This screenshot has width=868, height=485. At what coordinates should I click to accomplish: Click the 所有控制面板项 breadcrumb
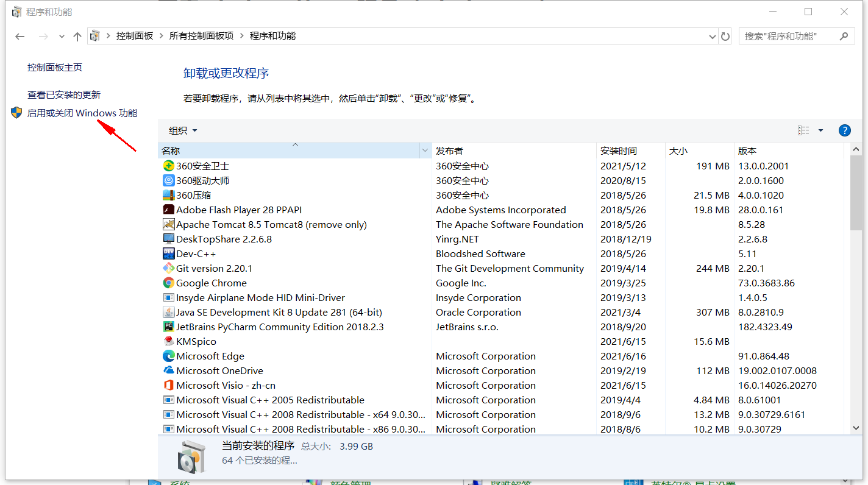click(201, 36)
